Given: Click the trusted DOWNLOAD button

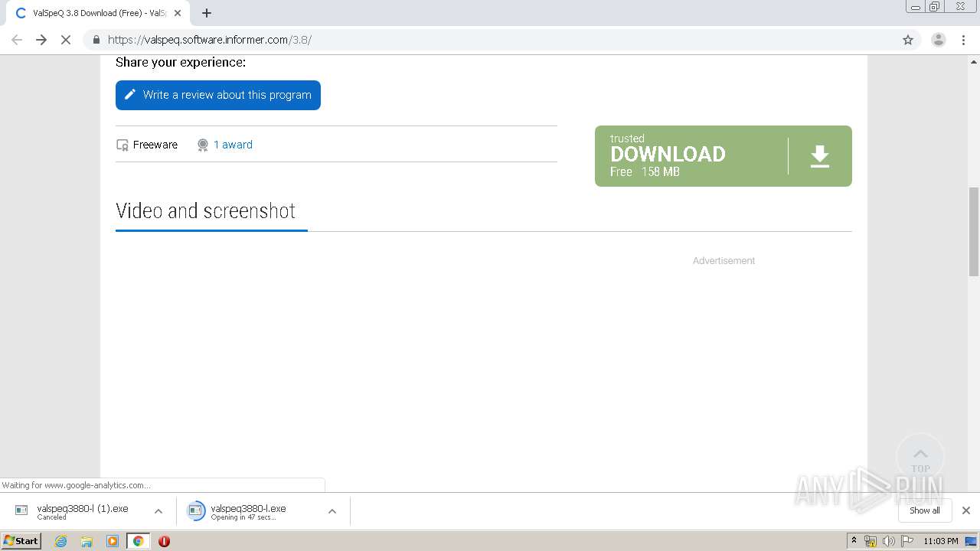Looking at the screenshot, I should (x=723, y=156).
